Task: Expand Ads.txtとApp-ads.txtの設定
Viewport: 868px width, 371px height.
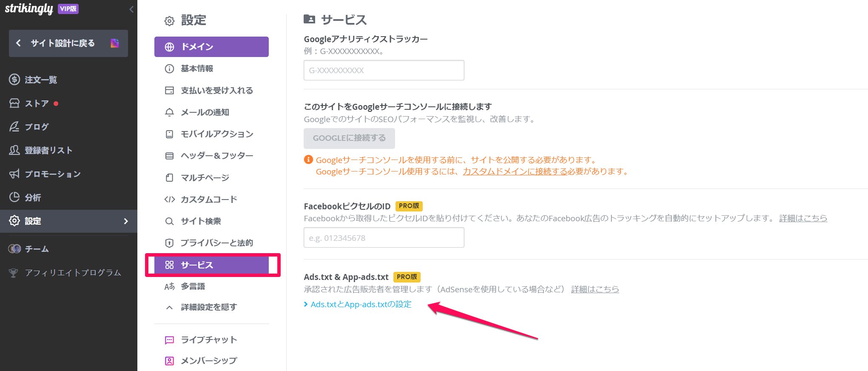Action: pos(358,304)
